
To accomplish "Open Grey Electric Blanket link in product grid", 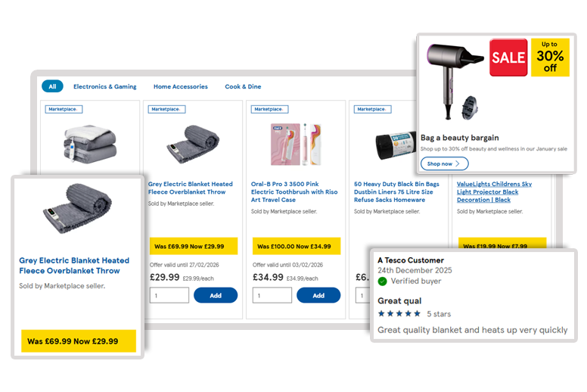I will pyautogui.click(x=190, y=188).
